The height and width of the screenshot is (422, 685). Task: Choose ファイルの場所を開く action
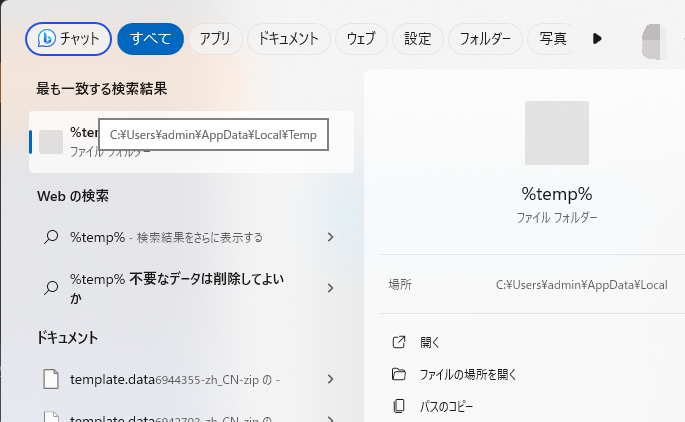468,374
